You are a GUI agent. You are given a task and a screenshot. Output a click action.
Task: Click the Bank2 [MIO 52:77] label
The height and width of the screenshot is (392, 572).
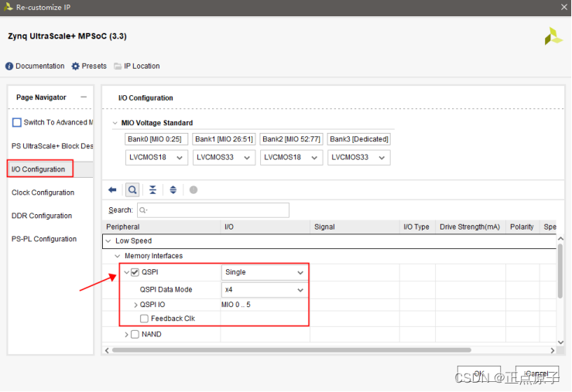click(291, 139)
